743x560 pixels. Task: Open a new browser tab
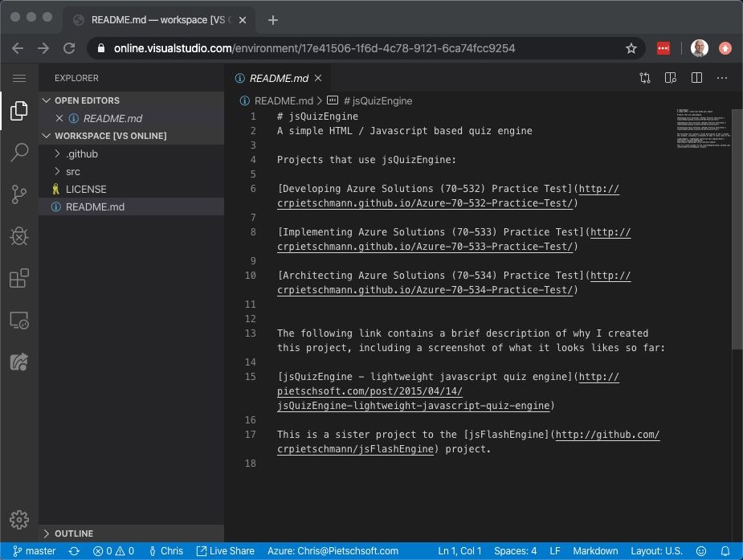[x=273, y=20]
